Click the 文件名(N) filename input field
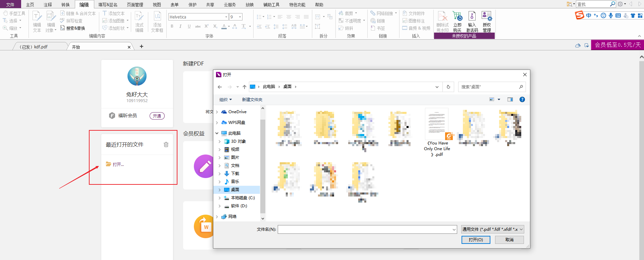 tap(367, 229)
